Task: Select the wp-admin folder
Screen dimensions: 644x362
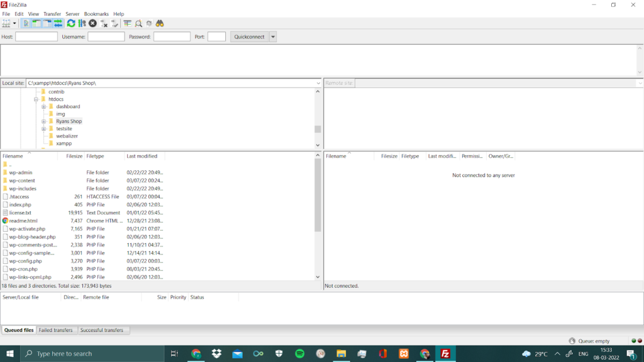Action: point(21,172)
